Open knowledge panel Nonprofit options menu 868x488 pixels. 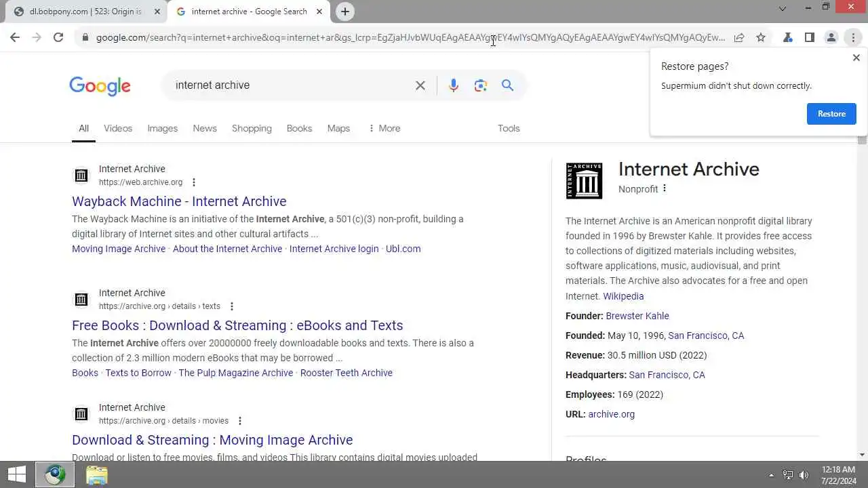pos(665,188)
